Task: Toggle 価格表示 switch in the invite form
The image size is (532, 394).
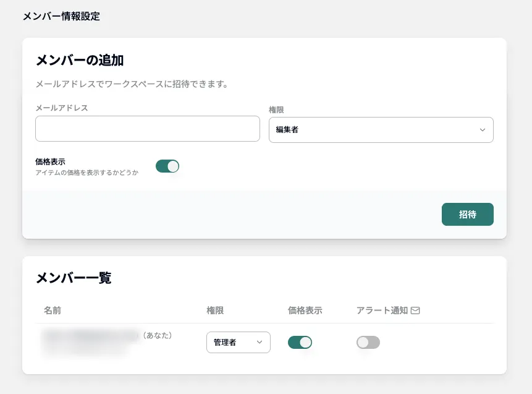Action: (167, 166)
